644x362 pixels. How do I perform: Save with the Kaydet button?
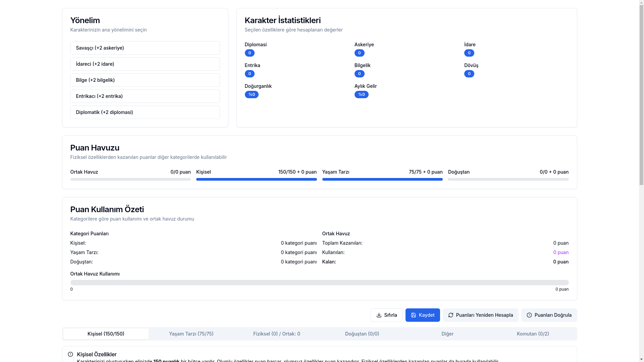[423, 315]
